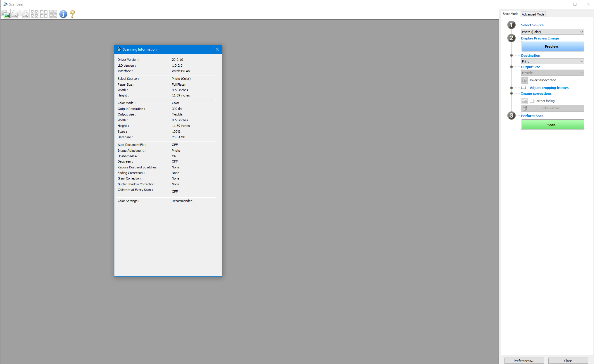This screenshot has width=594, height=364.
Task: Toggle the Color Pattern correction option
Action: pos(552,108)
